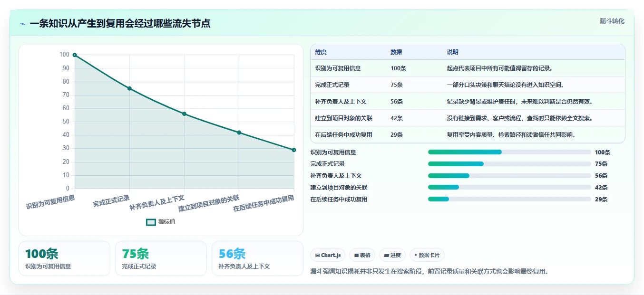Click the 识别为可复用信息 x-axis label

click(x=50, y=201)
